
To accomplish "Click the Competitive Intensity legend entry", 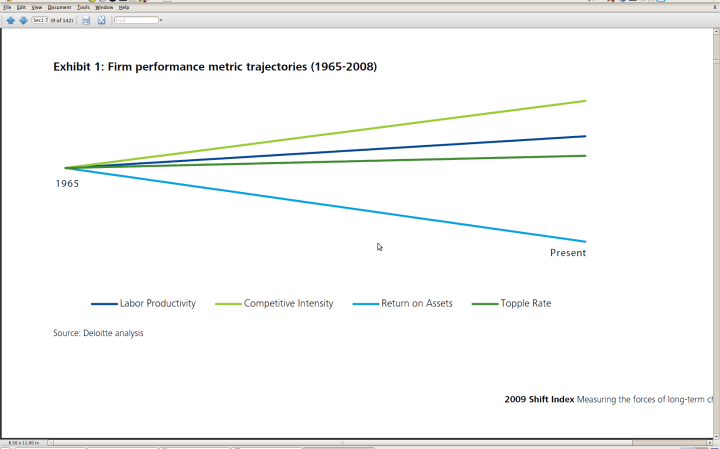I will pos(288,304).
